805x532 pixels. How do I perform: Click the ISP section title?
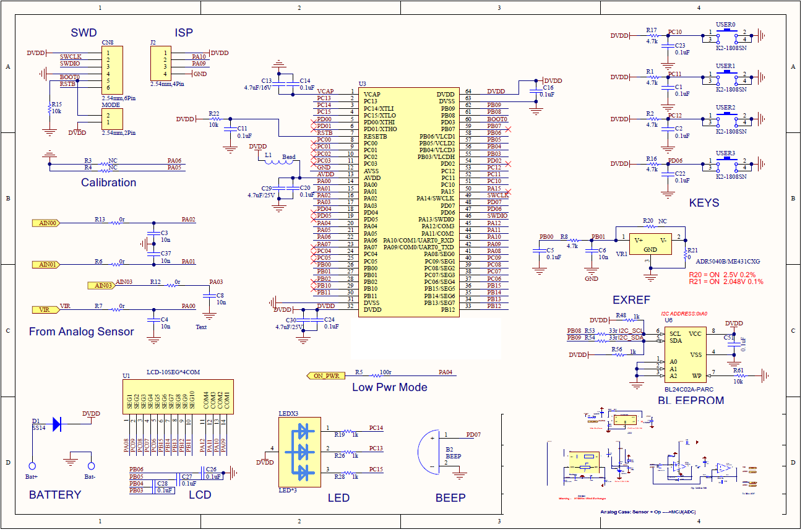coord(184,33)
